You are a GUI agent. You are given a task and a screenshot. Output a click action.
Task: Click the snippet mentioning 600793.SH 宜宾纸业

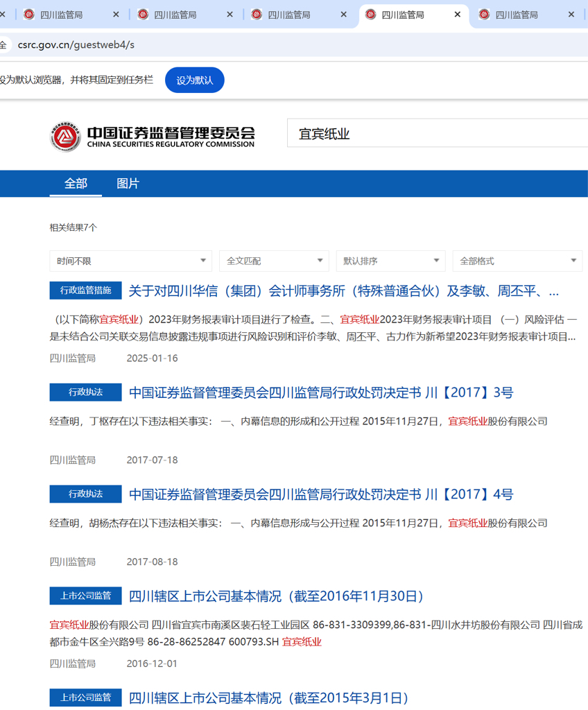pos(316,634)
